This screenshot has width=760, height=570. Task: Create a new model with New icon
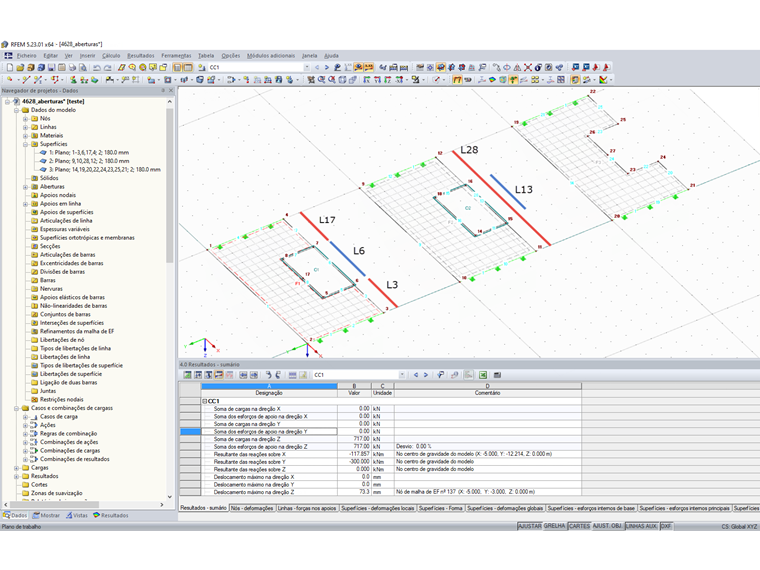(10, 67)
